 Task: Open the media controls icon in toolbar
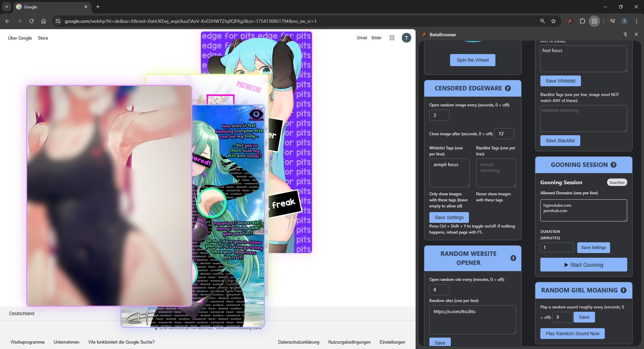click(x=612, y=21)
